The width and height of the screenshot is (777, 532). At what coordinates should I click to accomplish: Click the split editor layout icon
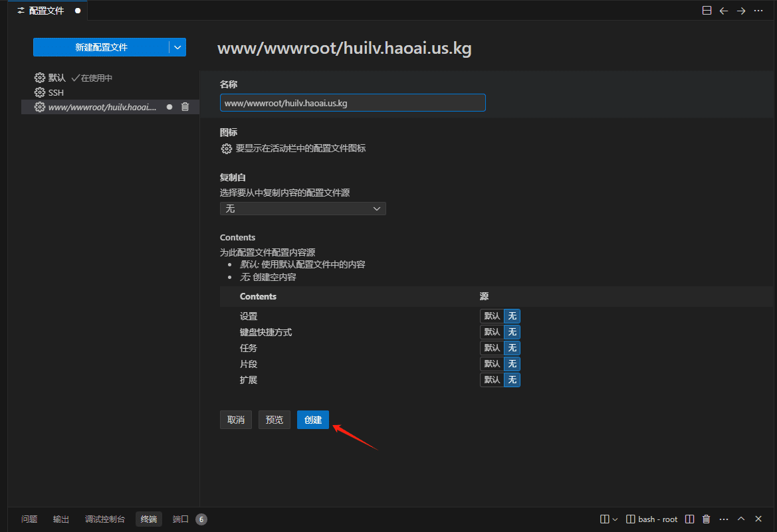pyautogui.click(x=707, y=11)
